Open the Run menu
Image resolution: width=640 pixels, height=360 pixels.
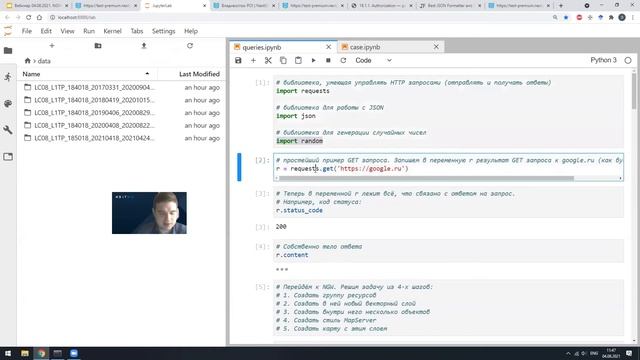click(89, 31)
